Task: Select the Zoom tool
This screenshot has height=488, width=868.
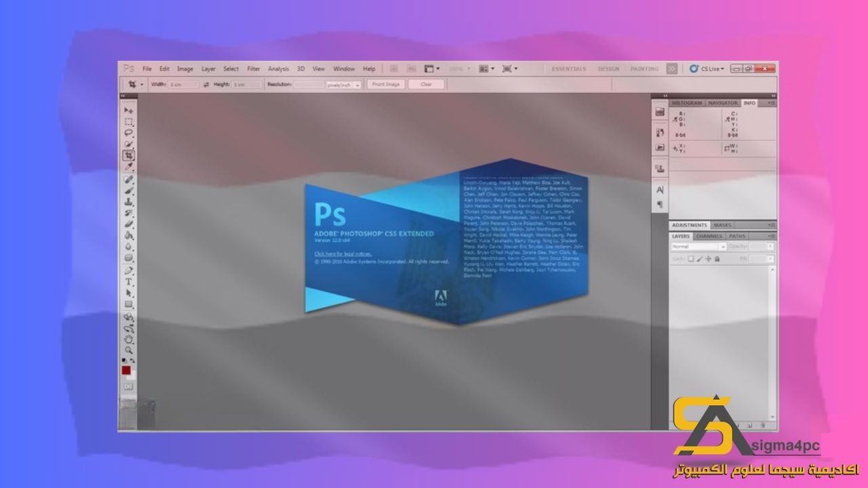Action: coord(129,351)
